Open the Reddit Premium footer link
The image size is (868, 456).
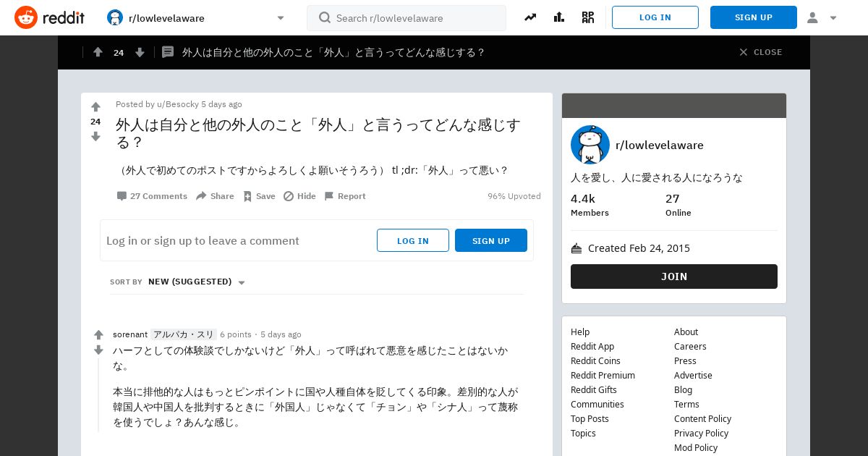(603, 375)
